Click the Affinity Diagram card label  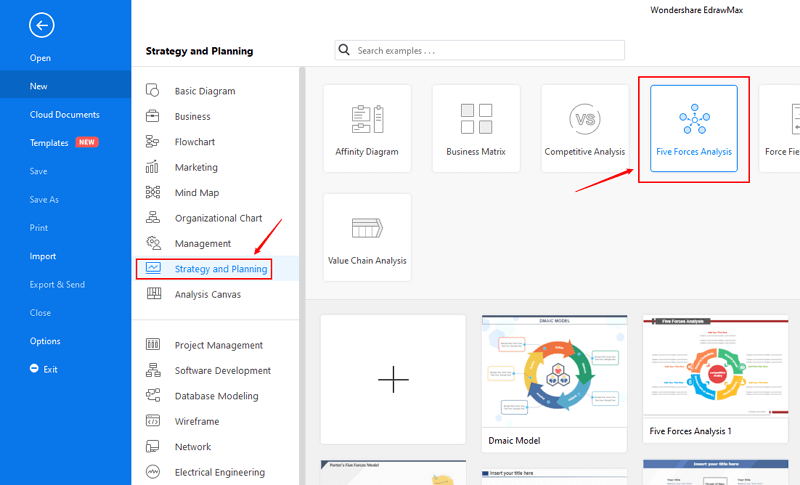pos(367,151)
